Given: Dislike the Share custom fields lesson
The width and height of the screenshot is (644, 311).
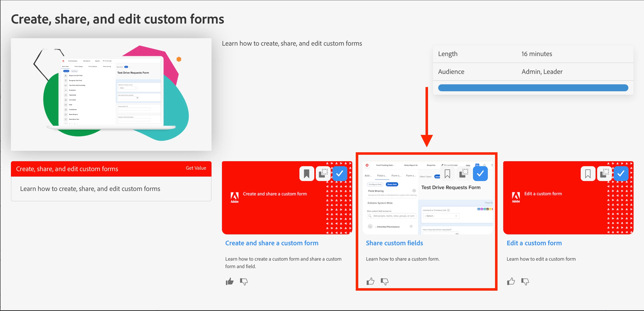Looking at the screenshot, I should pyautogui.click(x=385, y=281).
